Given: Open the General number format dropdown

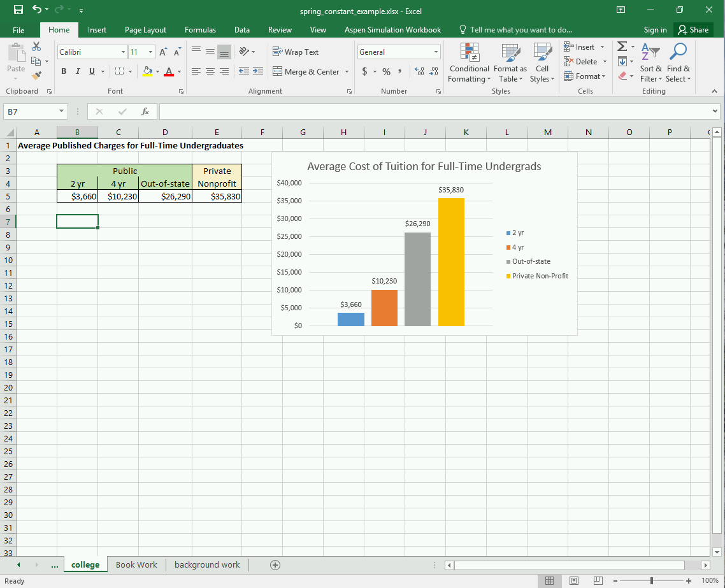Looking at the screenshot, I should point(436,52).
